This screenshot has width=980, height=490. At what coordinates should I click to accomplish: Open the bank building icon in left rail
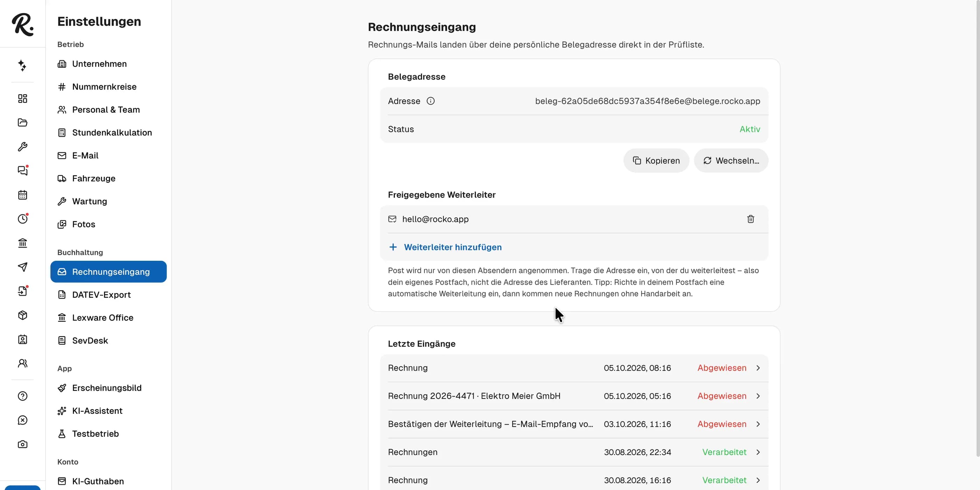pos(22,243)
